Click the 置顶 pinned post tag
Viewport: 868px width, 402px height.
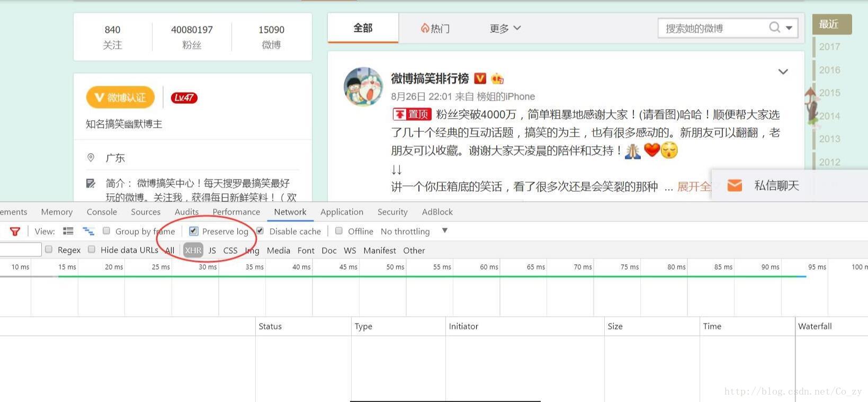click(x=412, y=114)
